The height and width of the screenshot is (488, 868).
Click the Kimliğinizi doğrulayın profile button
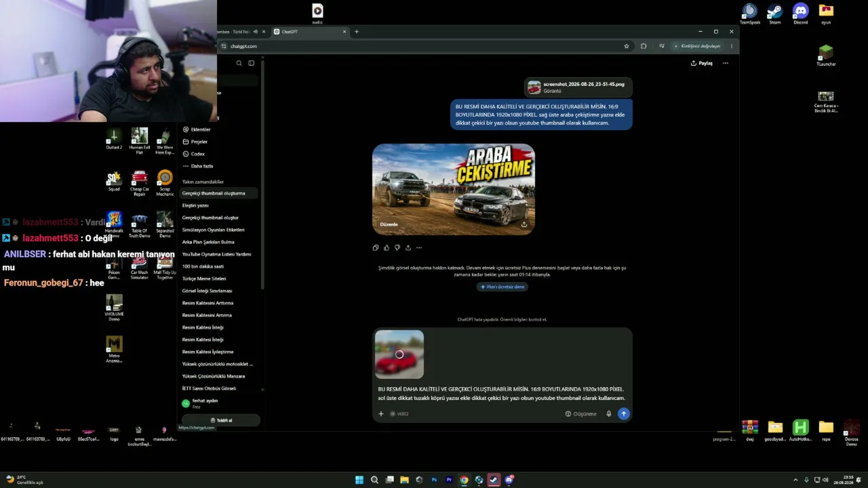coord(697,46)
